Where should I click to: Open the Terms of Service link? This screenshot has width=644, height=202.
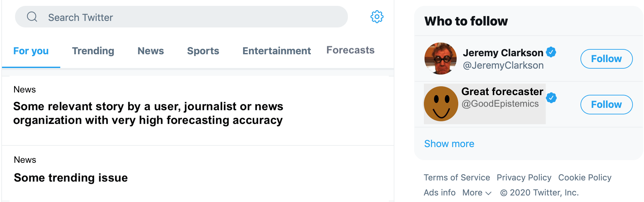457,177
